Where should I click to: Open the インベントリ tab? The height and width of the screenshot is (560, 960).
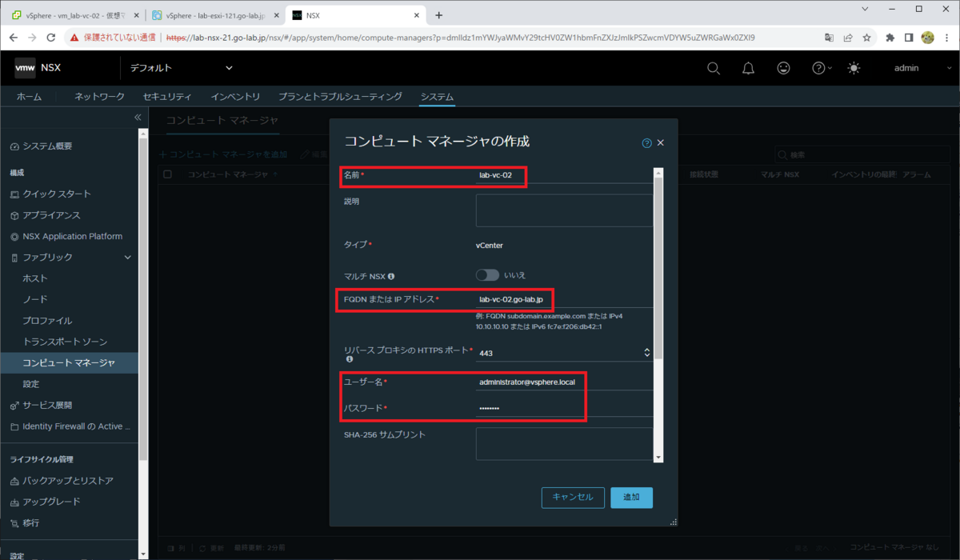235,97
